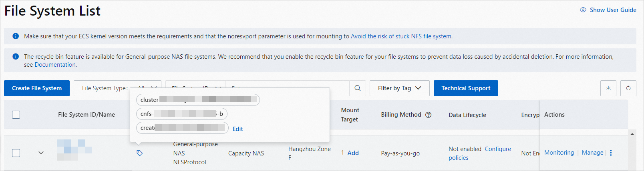Click Edit link in the tags popup

(237, 129)
